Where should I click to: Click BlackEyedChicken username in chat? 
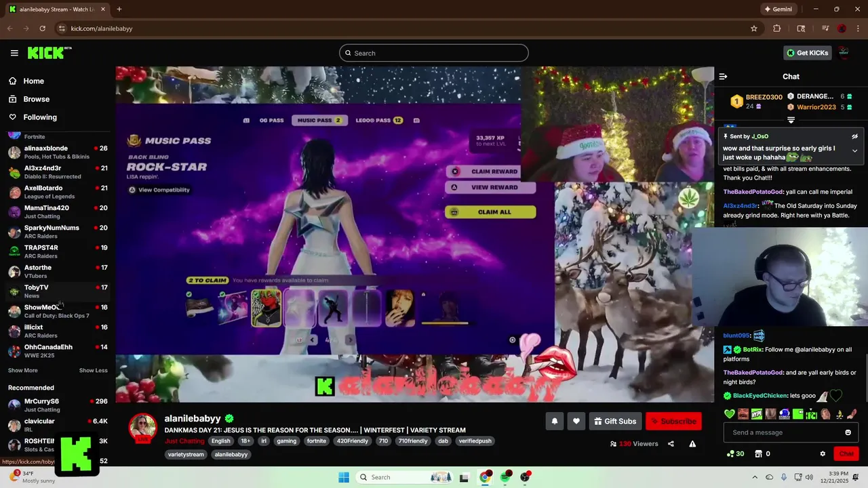(760, 395)
